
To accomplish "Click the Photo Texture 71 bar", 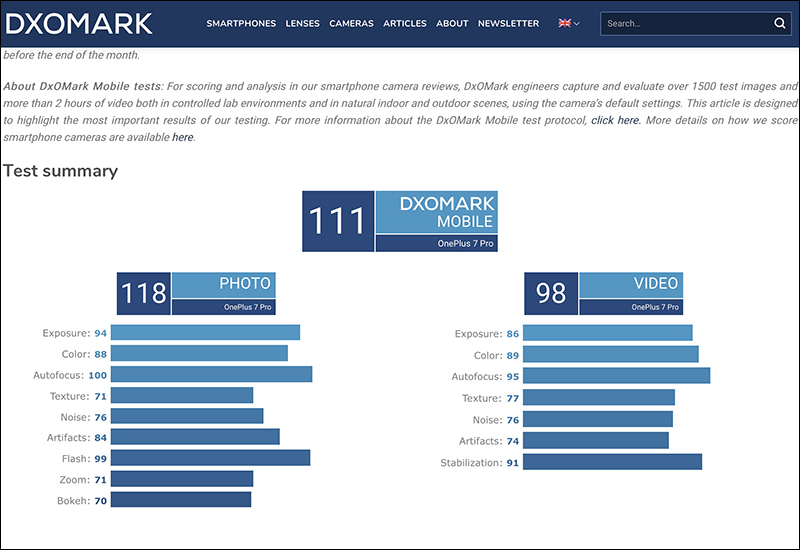I will tap(182, 395).
